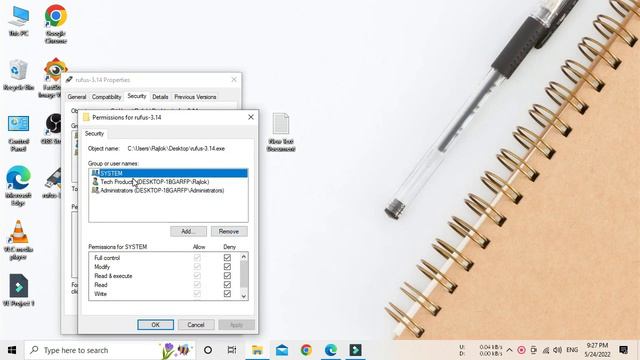Click the taskbar search box
This screenshot has height=360, width=640.
click(x=110, y=350)
